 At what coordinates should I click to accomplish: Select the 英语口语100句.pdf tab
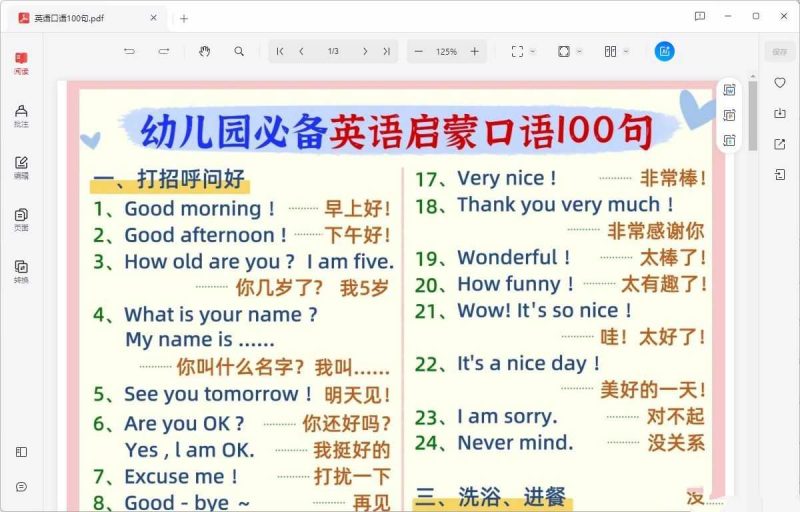(x=87, y=18)
